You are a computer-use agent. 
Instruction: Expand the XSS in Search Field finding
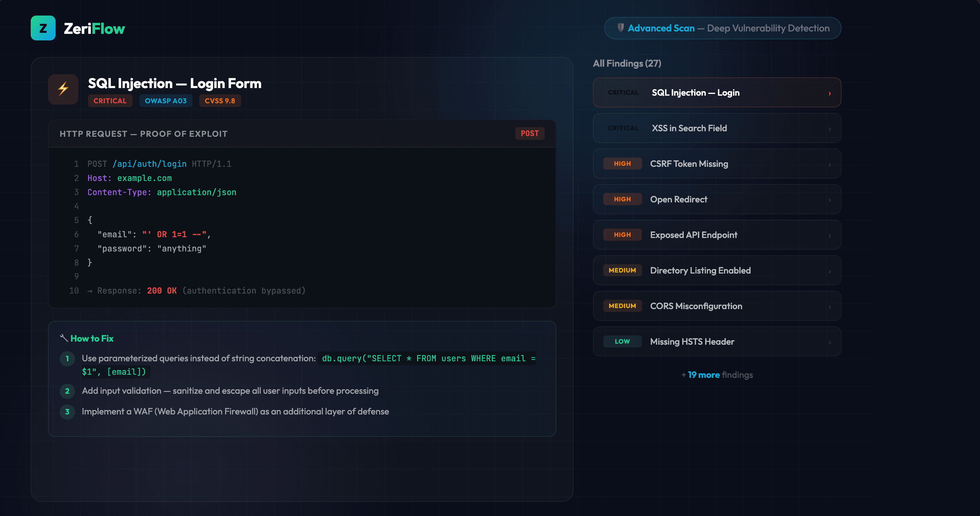click(717, 128)
